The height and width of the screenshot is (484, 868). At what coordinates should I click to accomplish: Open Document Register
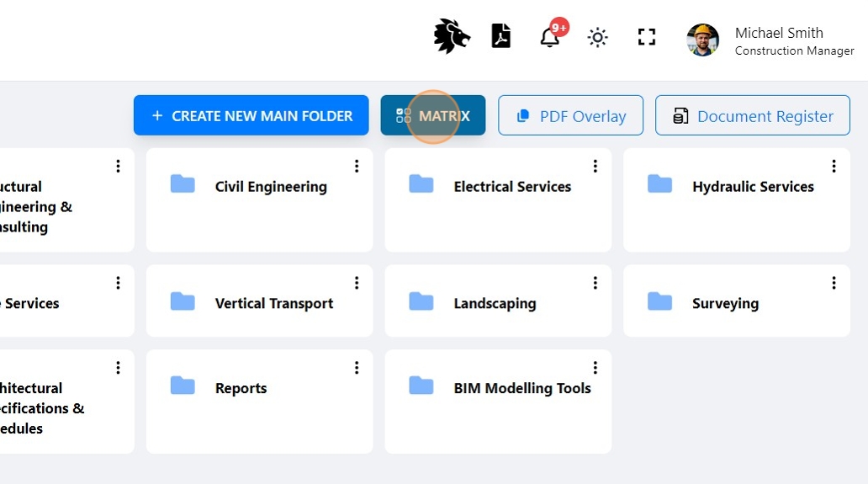tap(752, 115)
